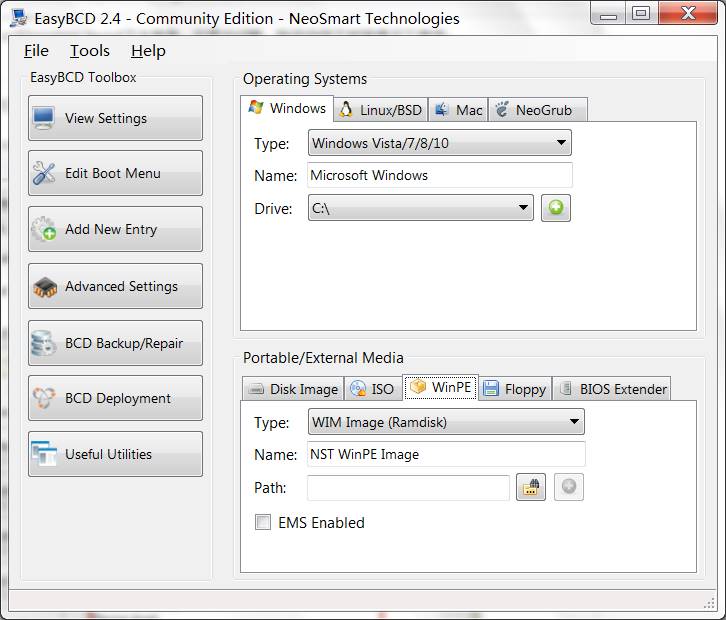Open the WIM Image (Ramdisk) Type dropdown

[446, 422]
